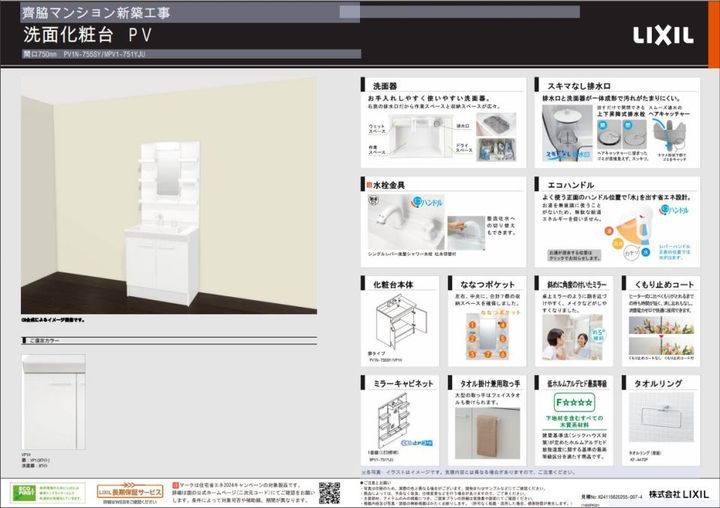Click the LIXIL logo in the header
Image resolution: width=720 pixels, height=508 pixels.
[663, 36]
